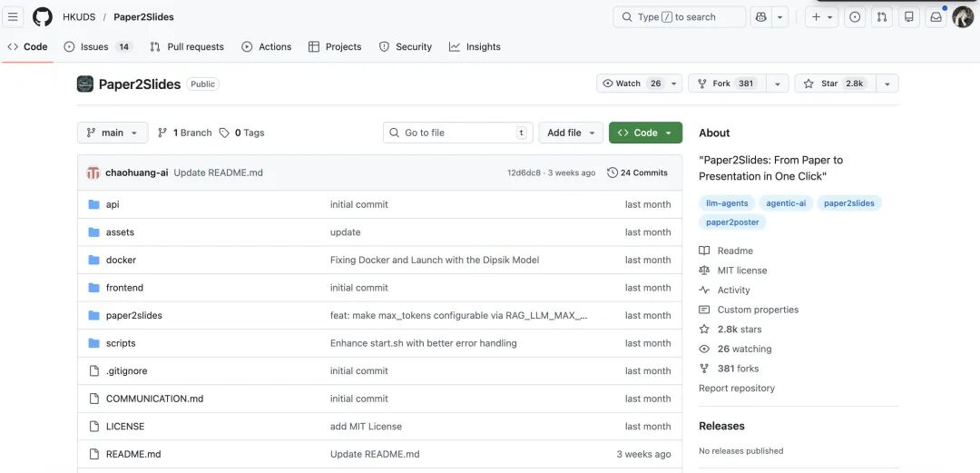Image resolution: width=980 pixels, height=473 pixels.
Task: Open Paper2Slides breadcrumb link
Action: pyautogui.click(x=143, y=17)
